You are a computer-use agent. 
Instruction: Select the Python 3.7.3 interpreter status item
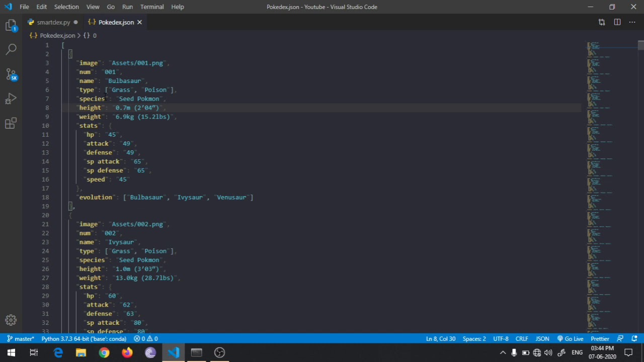pyautogui.click(x=84, y=339)
